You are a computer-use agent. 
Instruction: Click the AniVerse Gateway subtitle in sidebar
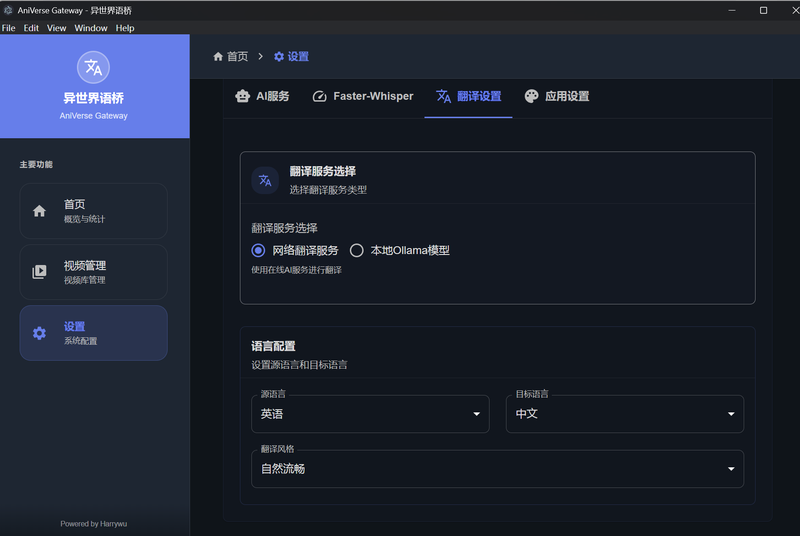click(93, 116)
